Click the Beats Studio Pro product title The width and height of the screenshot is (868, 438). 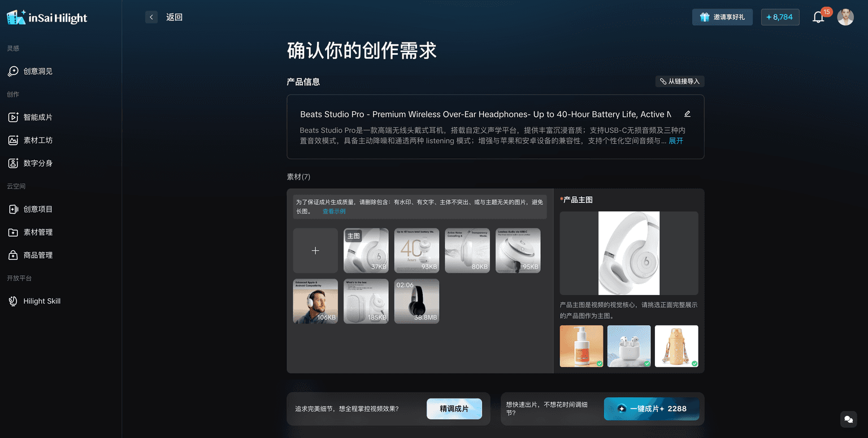point(485,114)
